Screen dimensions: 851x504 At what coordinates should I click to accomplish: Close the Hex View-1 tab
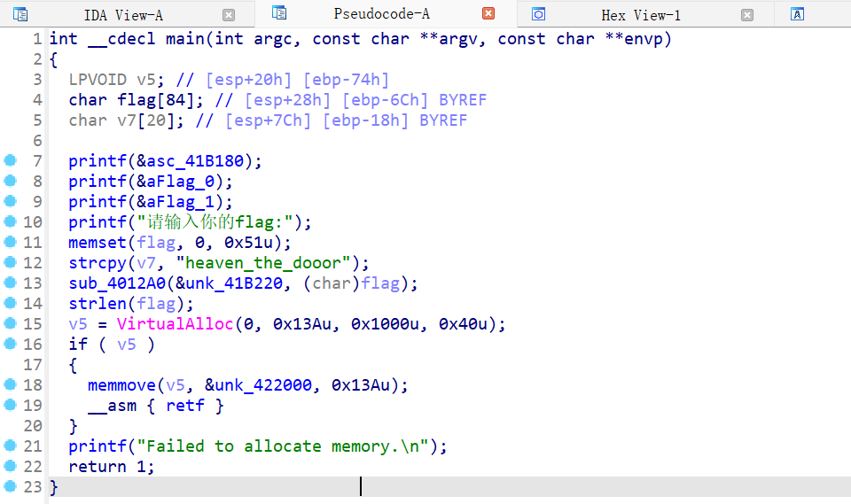click(747, 15)
